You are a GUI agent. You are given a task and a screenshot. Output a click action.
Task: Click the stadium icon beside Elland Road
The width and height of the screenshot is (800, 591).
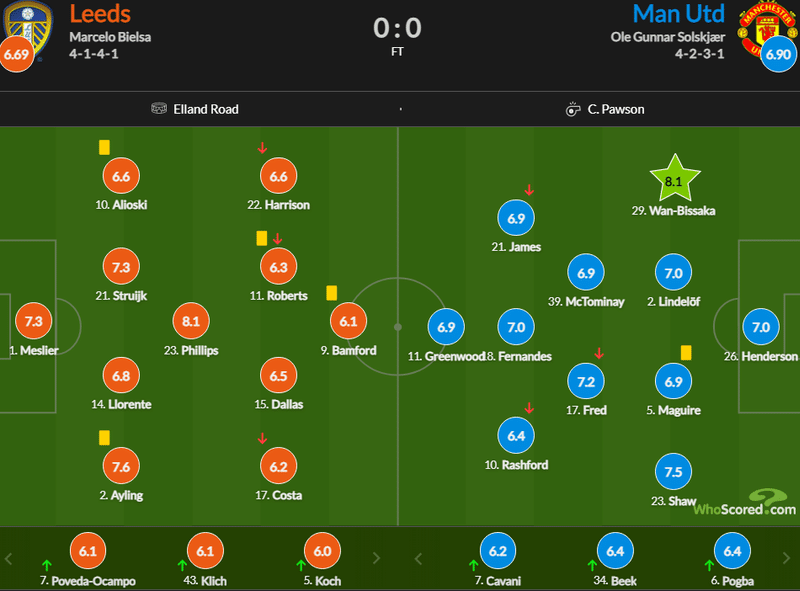point(159,109)
